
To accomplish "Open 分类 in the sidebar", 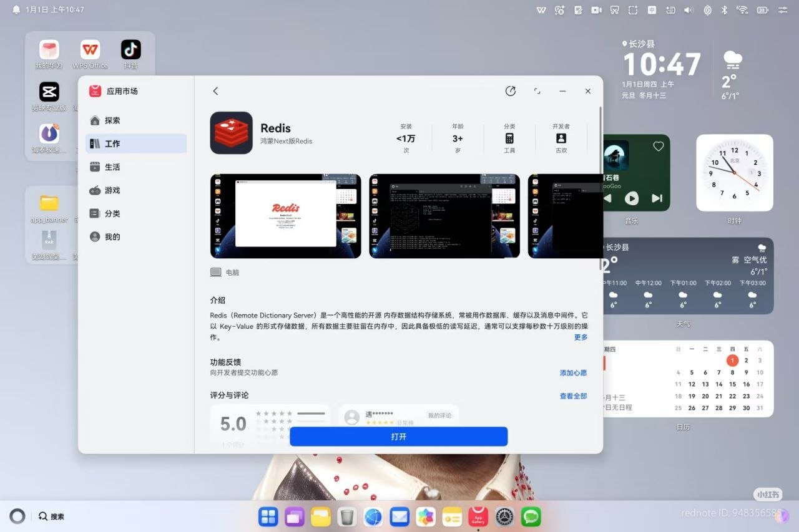I will coord(112,213).
